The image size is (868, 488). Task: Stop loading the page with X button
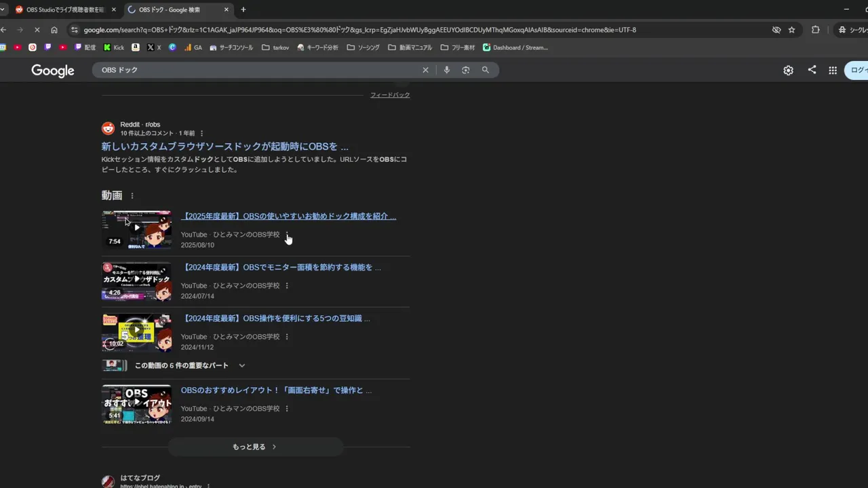(x=37, y=30)
